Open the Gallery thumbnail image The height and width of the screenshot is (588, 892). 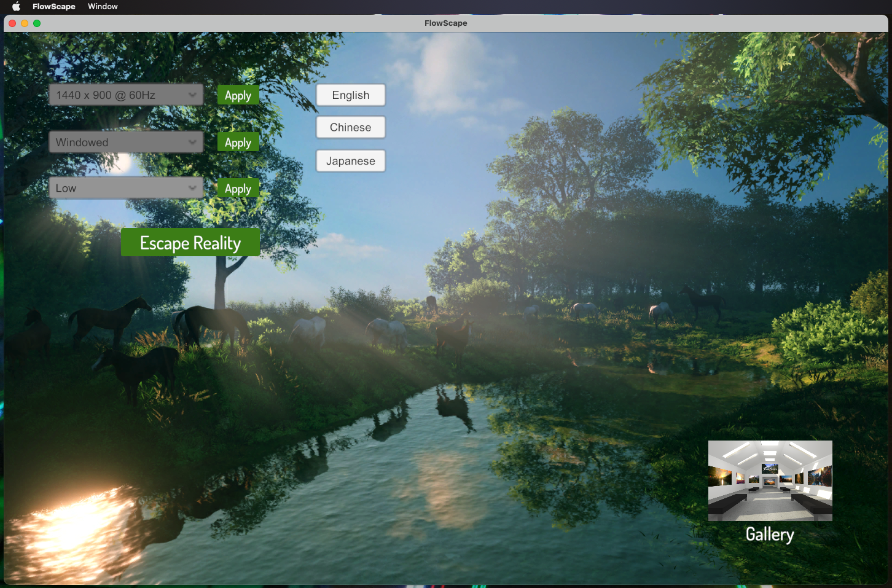click(x=770, y=480)
